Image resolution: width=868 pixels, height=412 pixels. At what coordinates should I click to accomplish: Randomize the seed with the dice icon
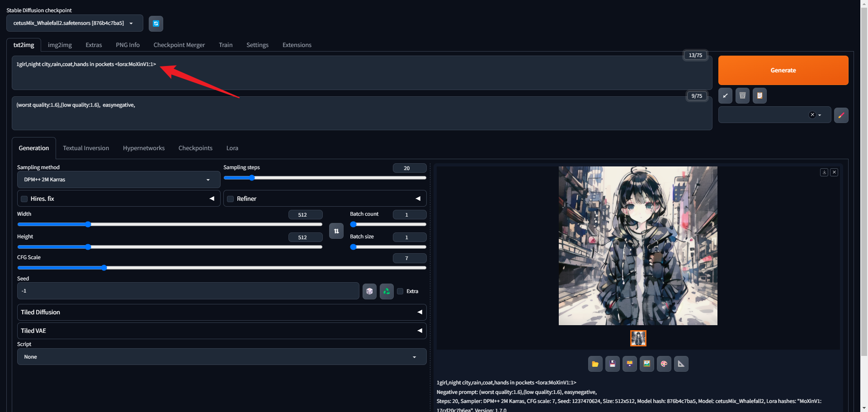pyautogui.click(x=369, y=291)
